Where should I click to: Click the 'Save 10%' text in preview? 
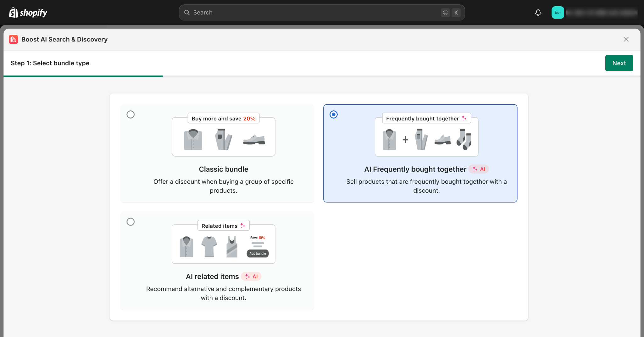[x=258, y=238]
